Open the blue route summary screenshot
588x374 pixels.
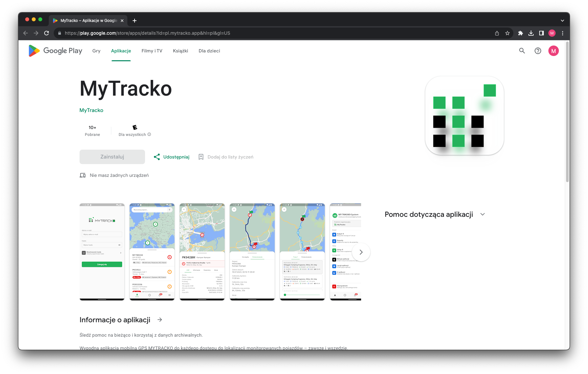click(252, 252)
